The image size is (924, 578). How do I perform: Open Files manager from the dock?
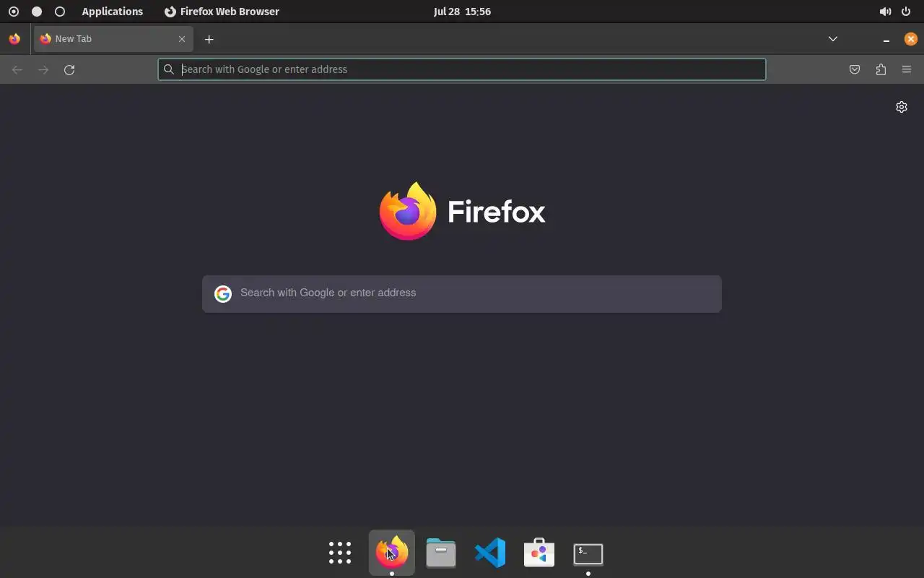(441, 553)
